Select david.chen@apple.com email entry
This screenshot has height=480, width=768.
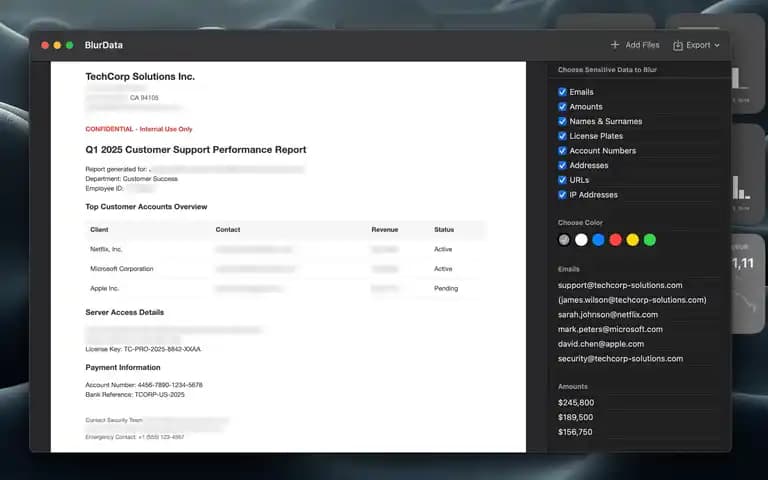(x=601, y=344)
